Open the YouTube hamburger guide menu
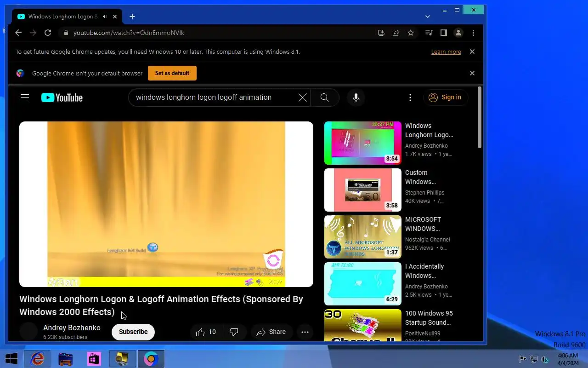Image resolution: width=588 pixels, height=368 pixels. tap(25, 97)
